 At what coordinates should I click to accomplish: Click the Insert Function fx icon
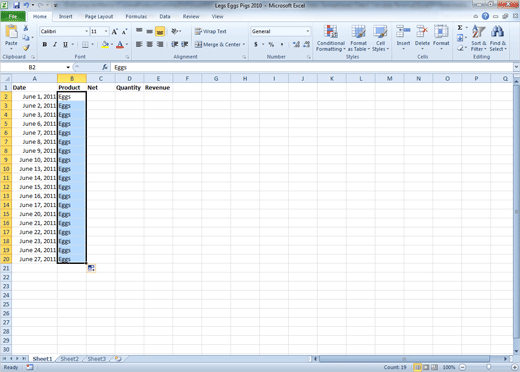click(x=105, y=67)
